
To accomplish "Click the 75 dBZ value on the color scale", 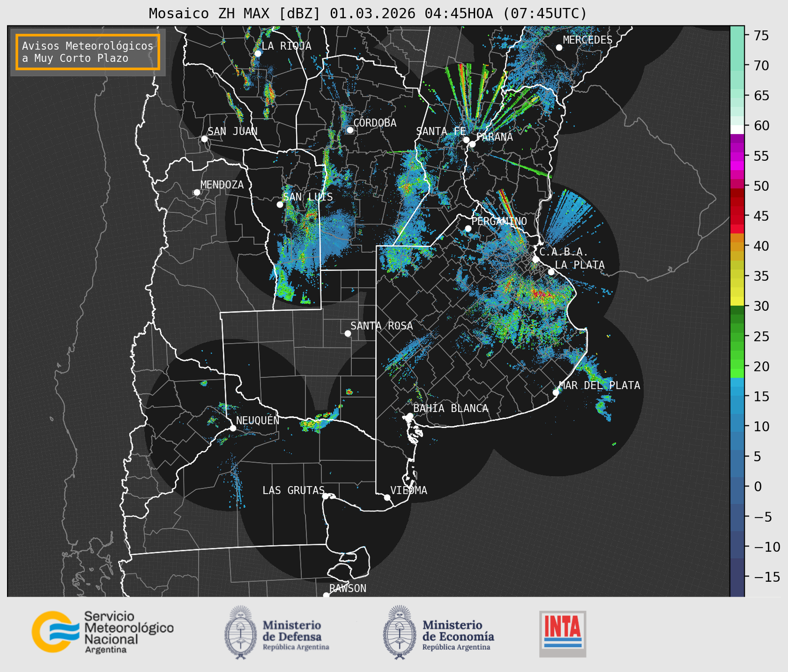I will click(x=761, y=36).
